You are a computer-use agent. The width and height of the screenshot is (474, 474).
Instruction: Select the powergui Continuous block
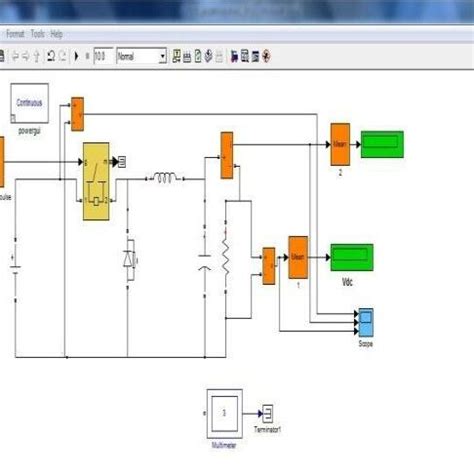tap(30, 103)
